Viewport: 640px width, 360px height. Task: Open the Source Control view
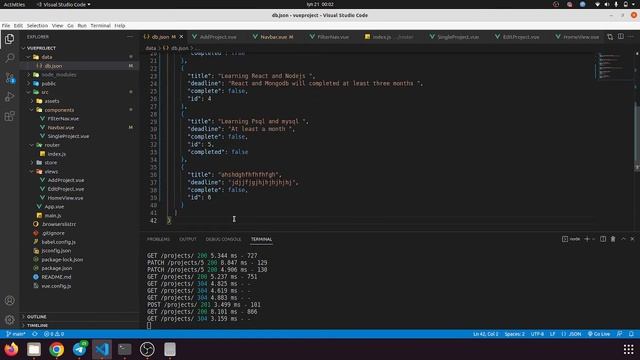[9, 78]
